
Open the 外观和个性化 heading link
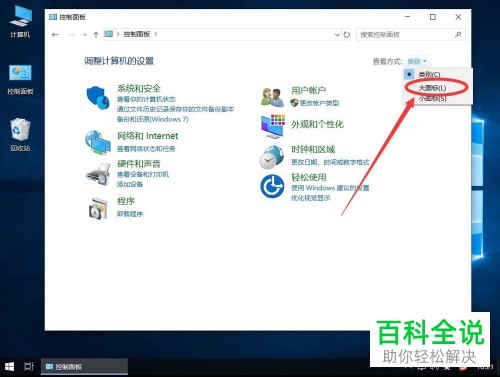[x=317, y=124]
